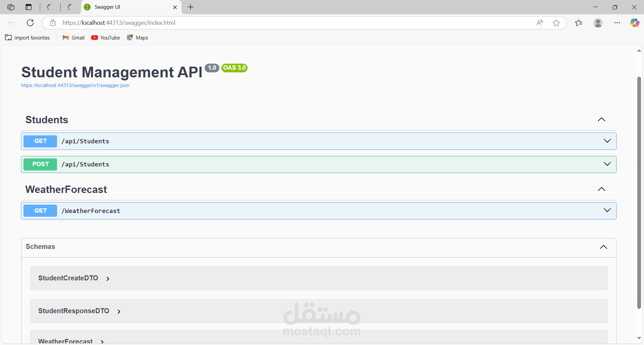Select the Swagger UI tab
This screenshot has height=345, width=644.
pos(131,7)
